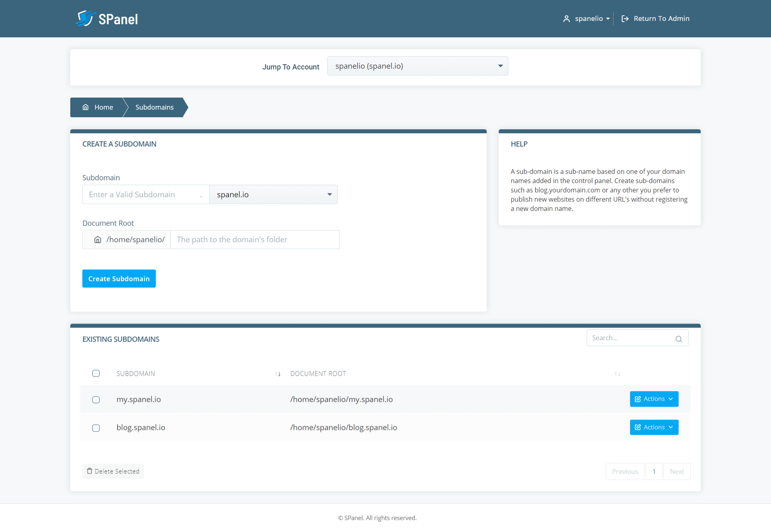771x532 pixels.
Task: Open the spanel.io domain dropdown
Action: pos(273,194)
